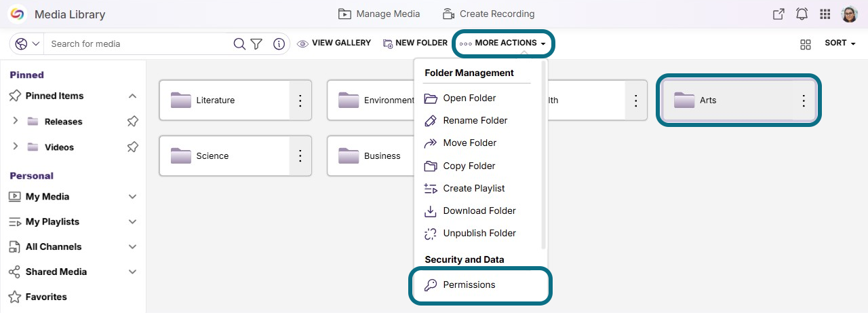Collapse the Pinned Items section

pos(132,96)
